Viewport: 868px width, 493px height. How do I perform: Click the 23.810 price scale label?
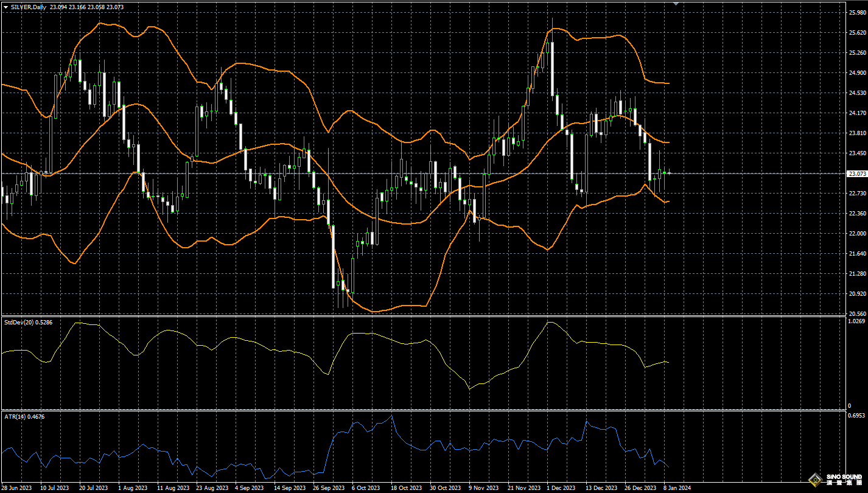[x=856, y=133]
